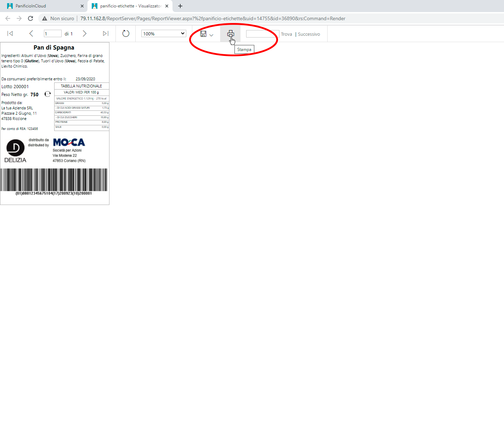This screenshot has width=504, height=429.
Task: Click the Successivo link
Action: coord(309,34)
